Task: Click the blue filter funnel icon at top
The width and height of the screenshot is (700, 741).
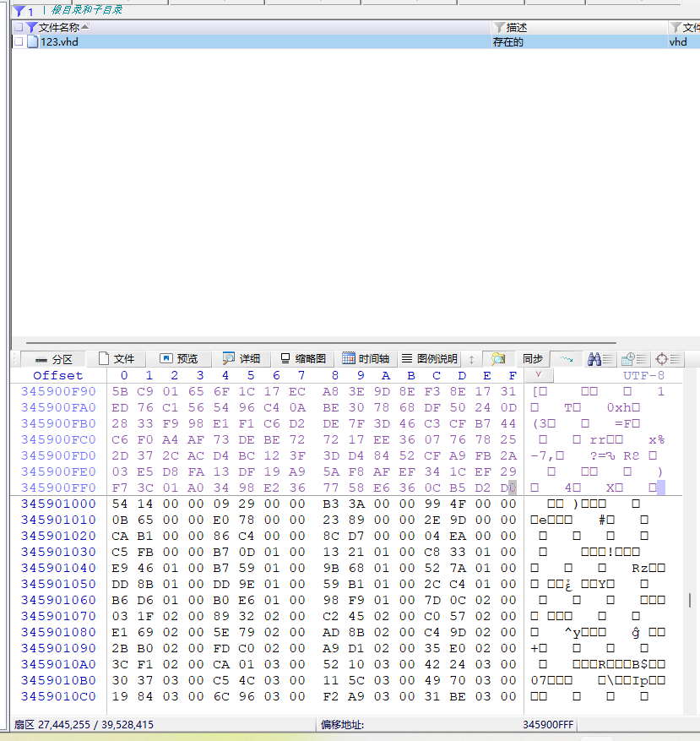Action: [19, 11]
